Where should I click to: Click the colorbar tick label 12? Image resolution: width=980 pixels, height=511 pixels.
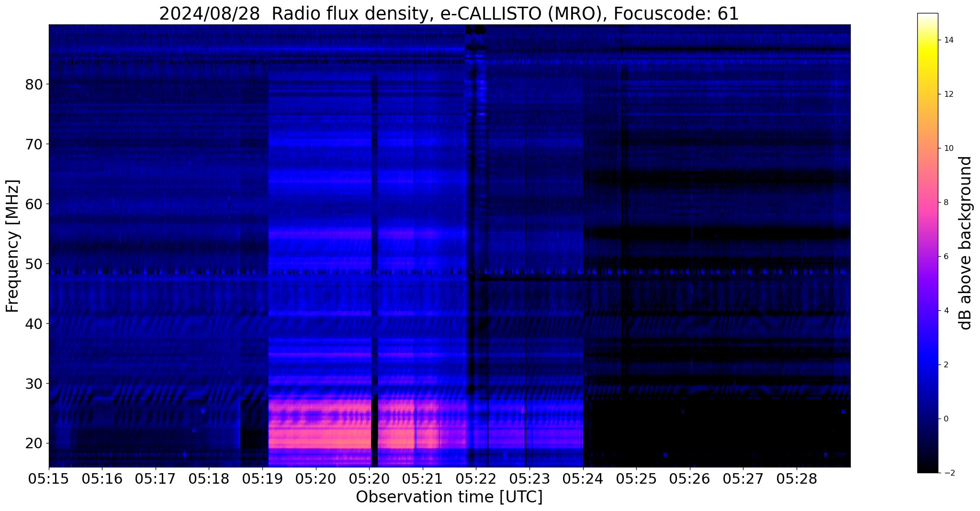click(948, 94)
